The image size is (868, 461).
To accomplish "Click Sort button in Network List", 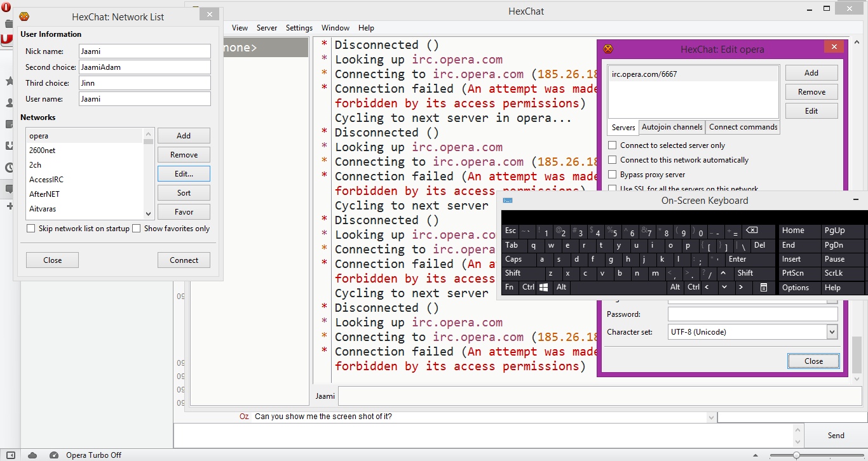I will [184, 193].
